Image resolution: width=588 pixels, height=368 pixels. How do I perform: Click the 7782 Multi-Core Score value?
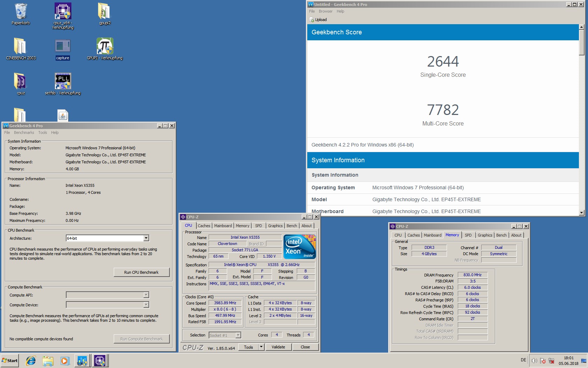tap(443, 110)
